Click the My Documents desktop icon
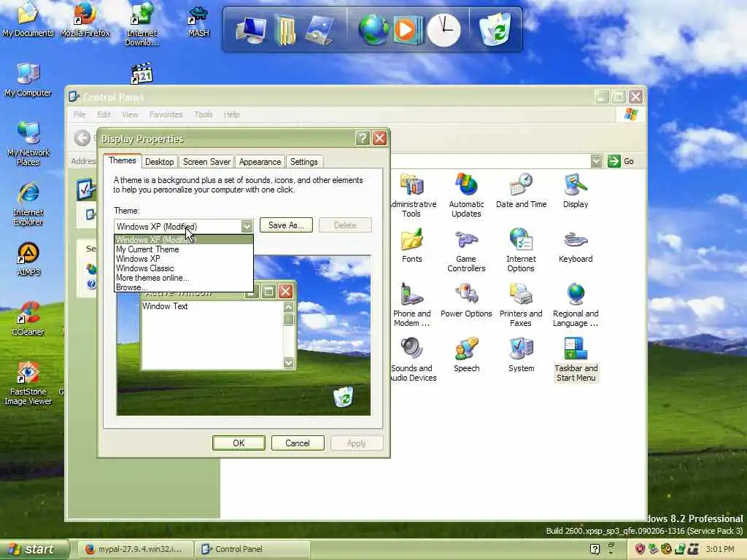The height and width of the screenshot is (560, 747). click(x=28, y=19)
